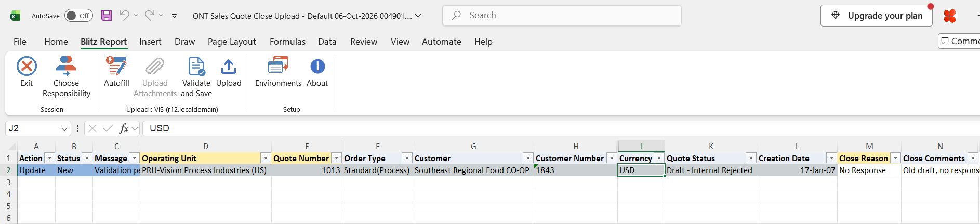Viewport: 980px width, 224px height.
Task: Click the Upload Attachments paperclip icon
Action: pos(155,67)
